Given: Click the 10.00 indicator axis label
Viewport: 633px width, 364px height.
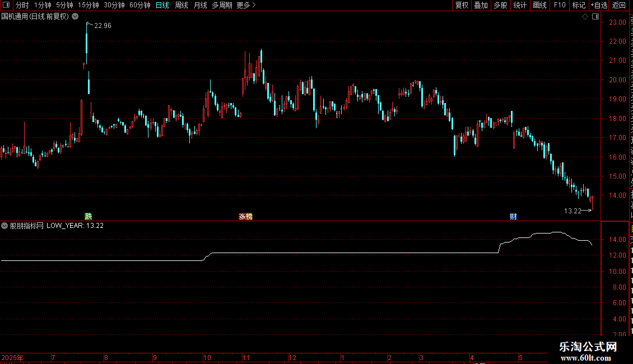Looking at the screenshot, I should tap(618, 271).
